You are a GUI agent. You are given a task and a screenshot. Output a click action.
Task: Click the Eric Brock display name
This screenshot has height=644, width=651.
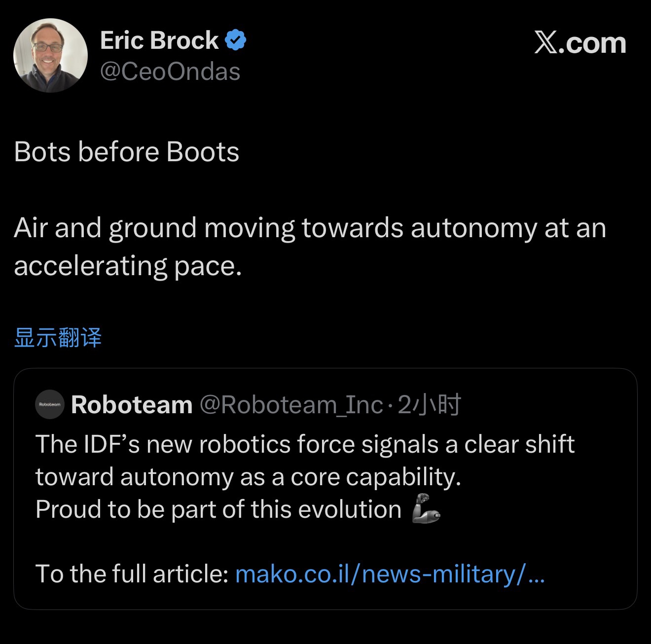tap(159, 40)
